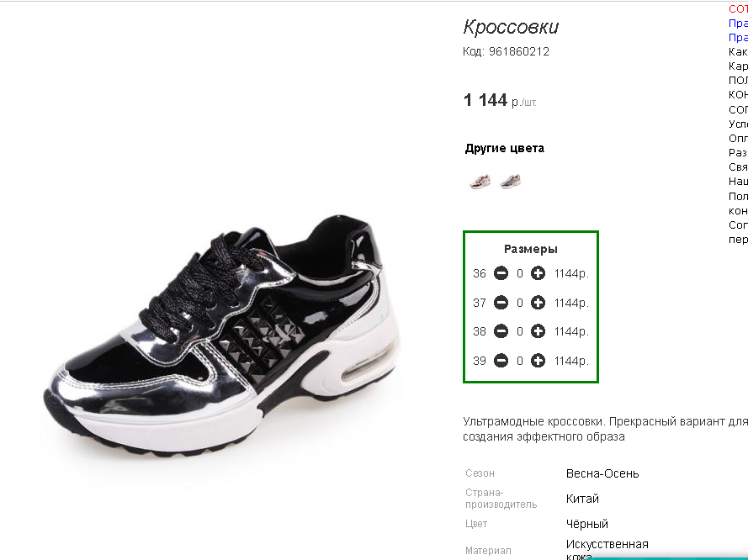Select the silver-grey sneaker color variant
The height and width of the screenshot is (560, 748).
pyautogui.click(x=511, y=182)
